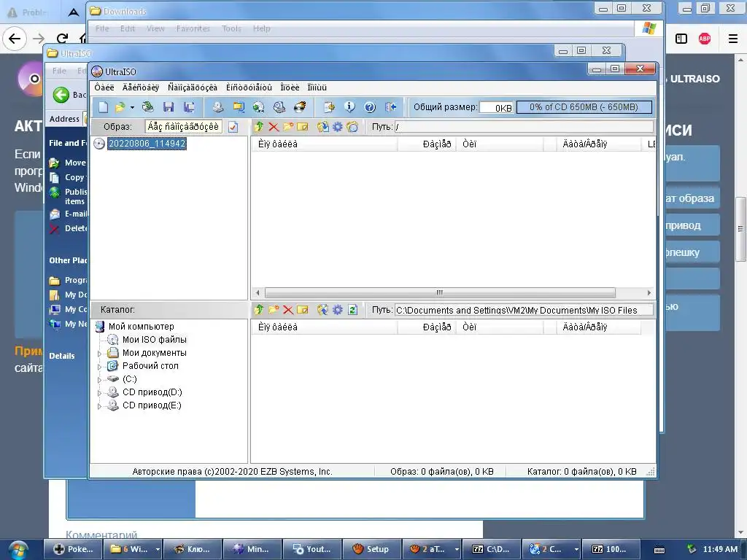Click the 'привод' button on the web page
The height and width of the screenshot is (560, 747).
pos(692,225)
